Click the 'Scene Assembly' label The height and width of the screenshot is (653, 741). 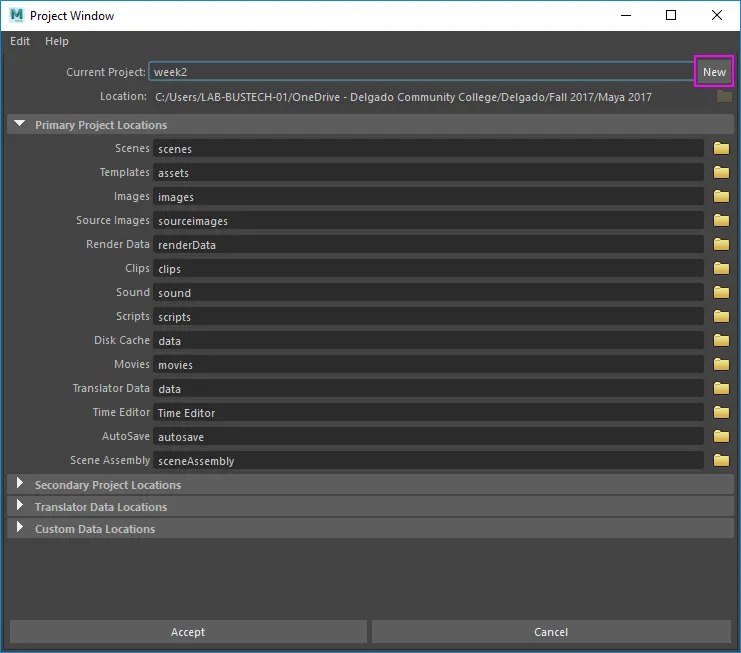click(110, 460)
